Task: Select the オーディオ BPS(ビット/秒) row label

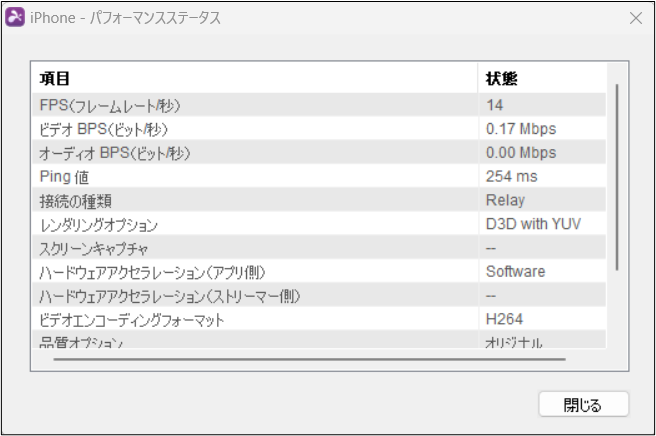Action: click(115, 153)
